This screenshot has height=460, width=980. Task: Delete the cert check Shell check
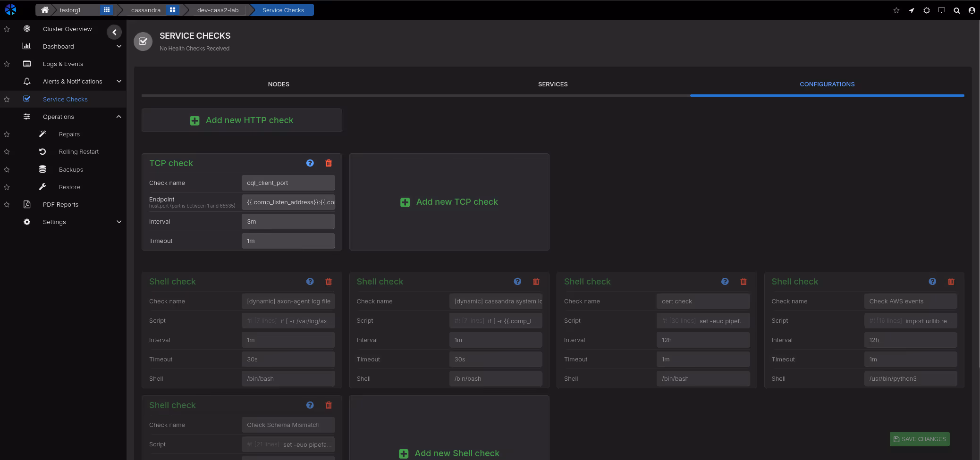[x=743, y=282]
